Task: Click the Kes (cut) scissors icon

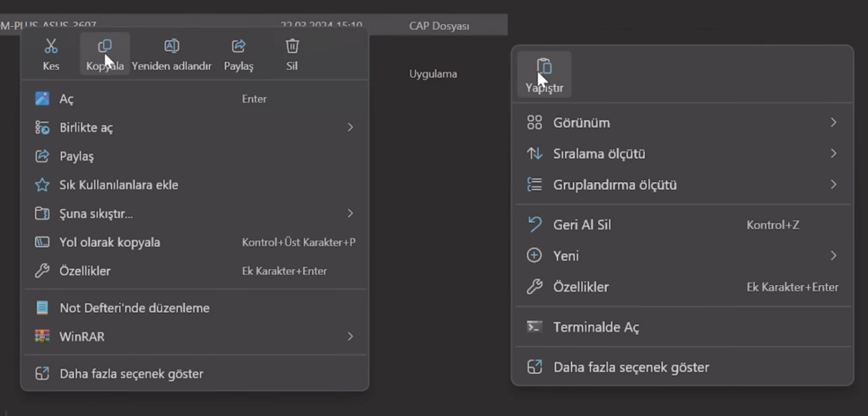Action: (x=51, y=46)
